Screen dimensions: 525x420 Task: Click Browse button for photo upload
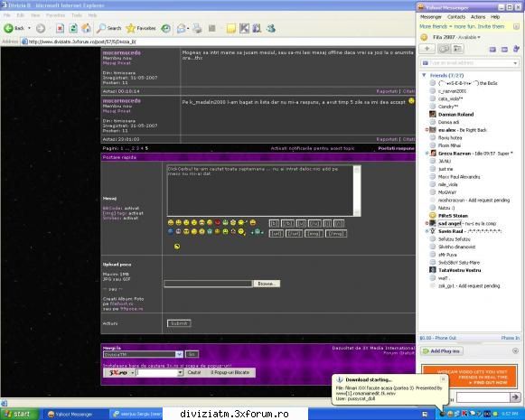pyautogui.click(x=267, y=284)
